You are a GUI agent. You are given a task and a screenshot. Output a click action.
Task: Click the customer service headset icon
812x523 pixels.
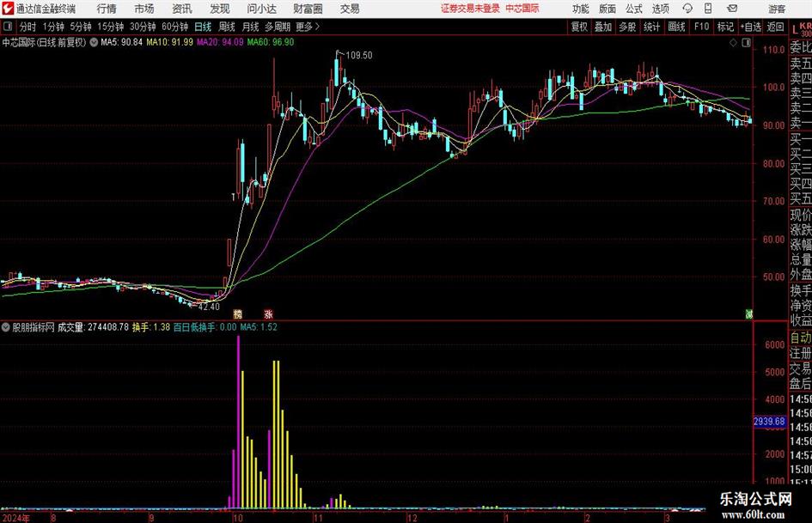pyautogui.click(x=687, y=9)
